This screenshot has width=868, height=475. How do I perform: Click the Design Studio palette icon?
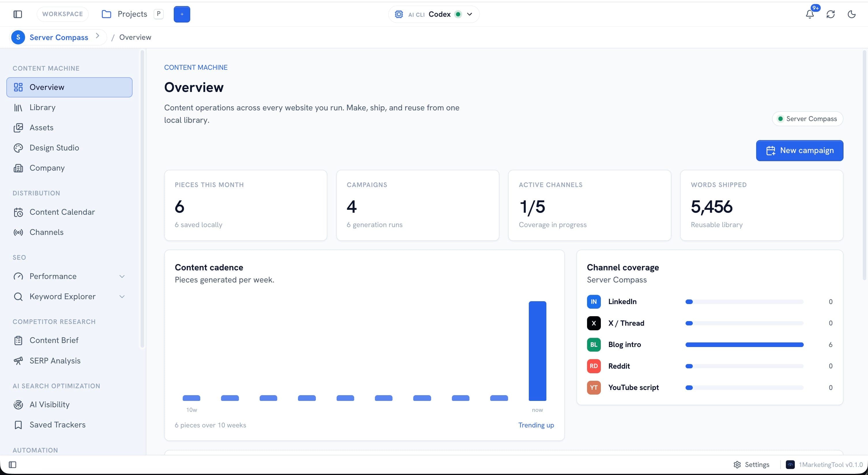18,148
